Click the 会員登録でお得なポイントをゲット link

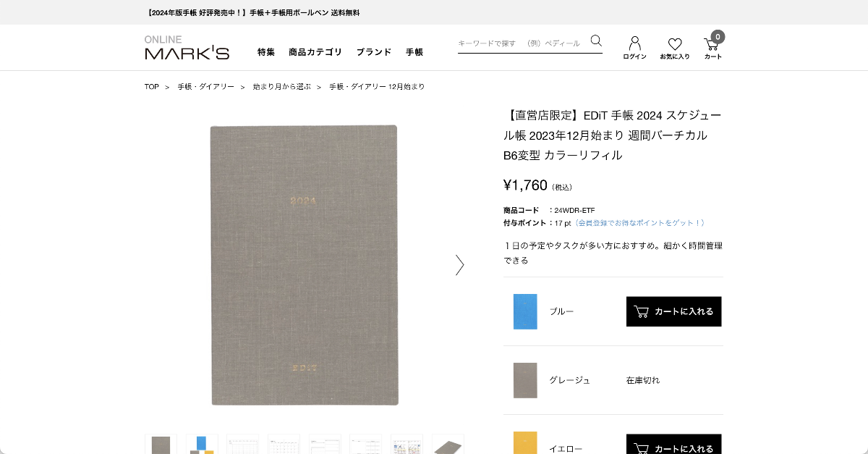pyautogui.click(x=640, y=223)
